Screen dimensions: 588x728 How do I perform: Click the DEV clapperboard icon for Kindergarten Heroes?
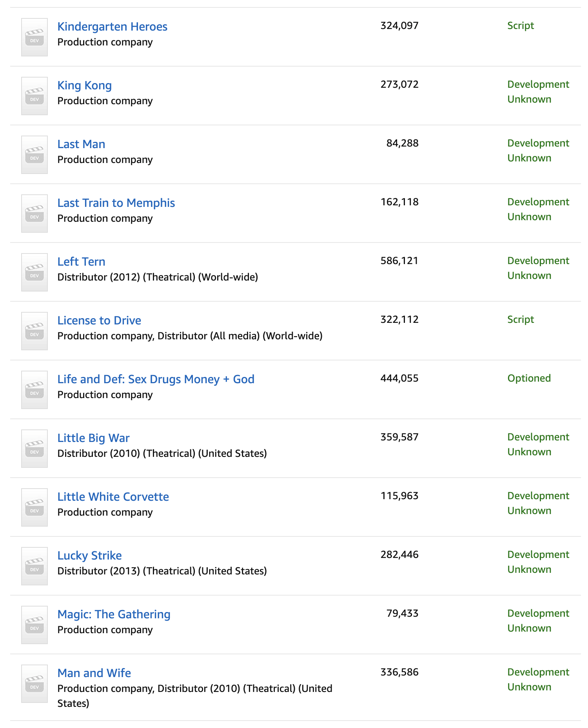click(x=34, y=36)
